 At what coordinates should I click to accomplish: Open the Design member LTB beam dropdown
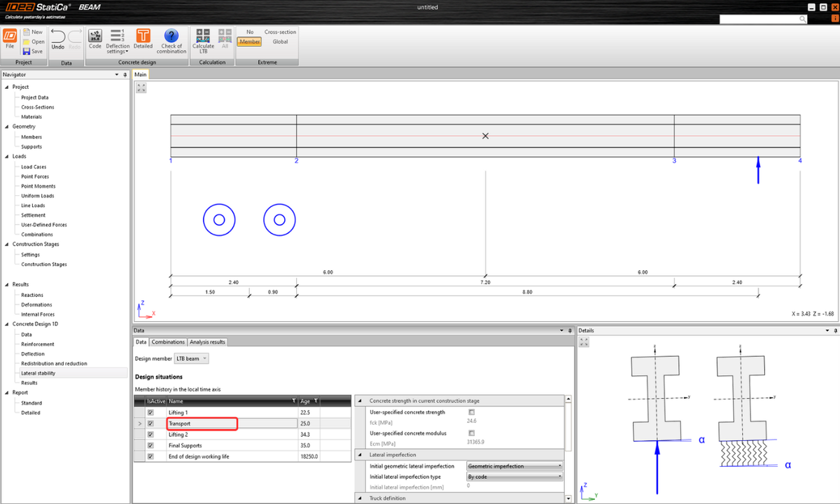point(191,358)
